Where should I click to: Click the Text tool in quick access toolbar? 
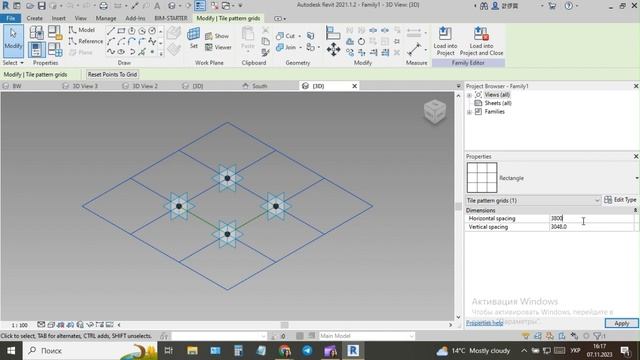(x=157, y=6)
